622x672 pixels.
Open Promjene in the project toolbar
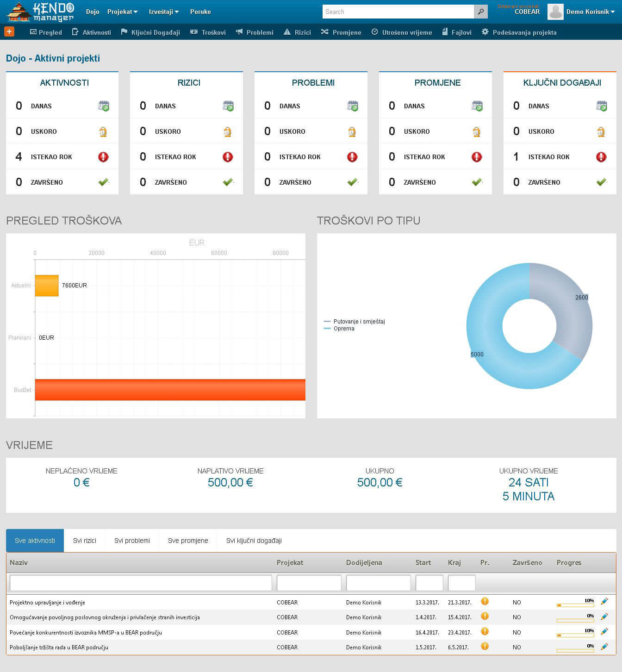pos(341,32)
